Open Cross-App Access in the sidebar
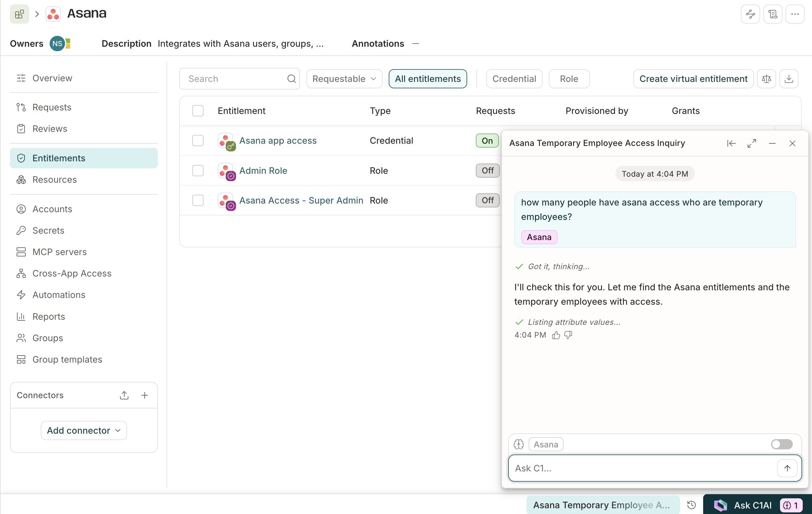The width and height of the screenshot is (812, 514). point(84,273)
